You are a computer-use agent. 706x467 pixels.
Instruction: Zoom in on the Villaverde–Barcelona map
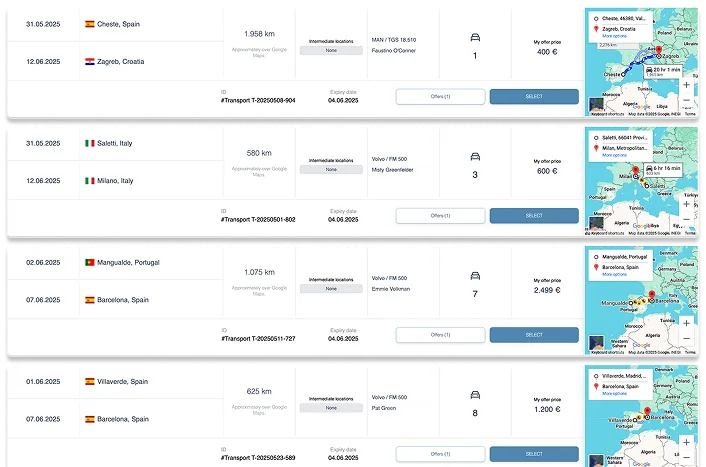click(x=686, y=444)
